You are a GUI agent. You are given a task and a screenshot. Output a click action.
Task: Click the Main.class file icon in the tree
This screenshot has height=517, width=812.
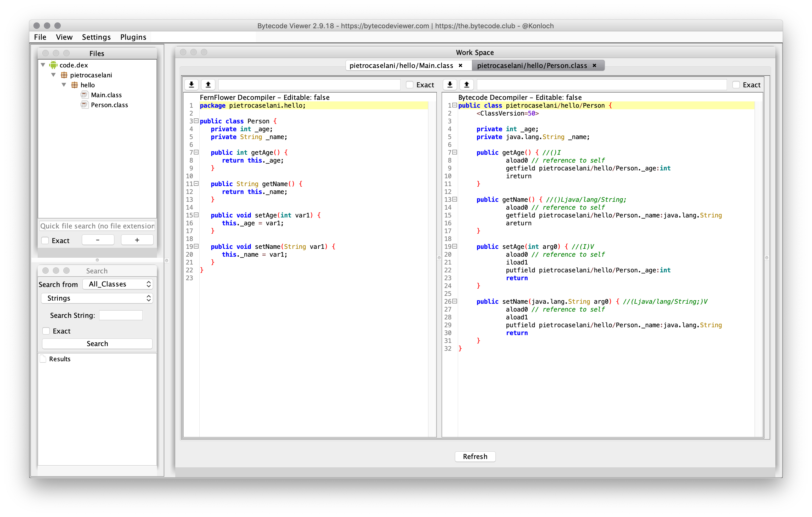click(84, 95)
